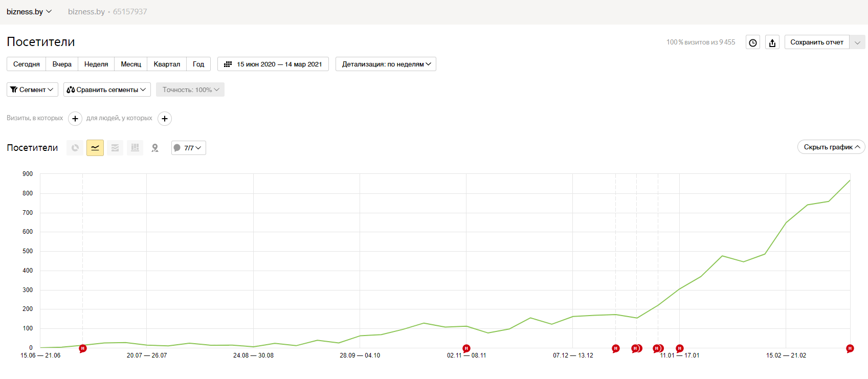
Task: Expand 'Сравнить сегменты' dropdown
Action: pyautogui.click(x=107, y=90)
